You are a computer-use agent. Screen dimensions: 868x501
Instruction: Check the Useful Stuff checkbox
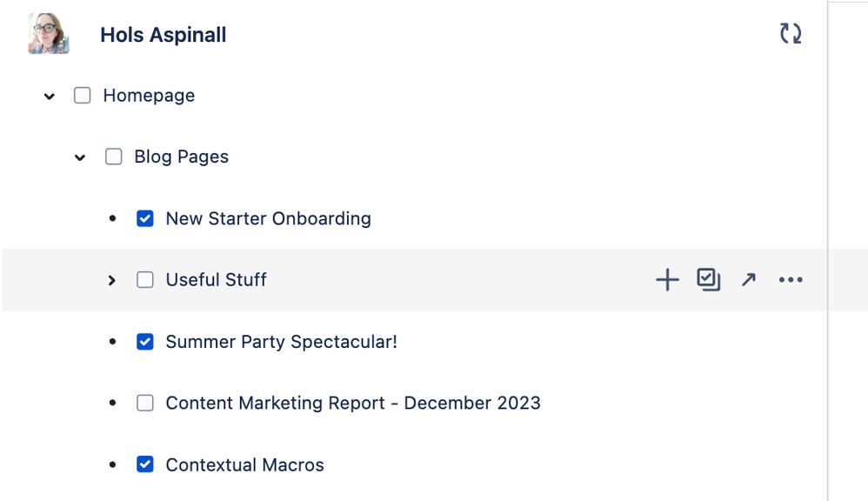point(145,280)
